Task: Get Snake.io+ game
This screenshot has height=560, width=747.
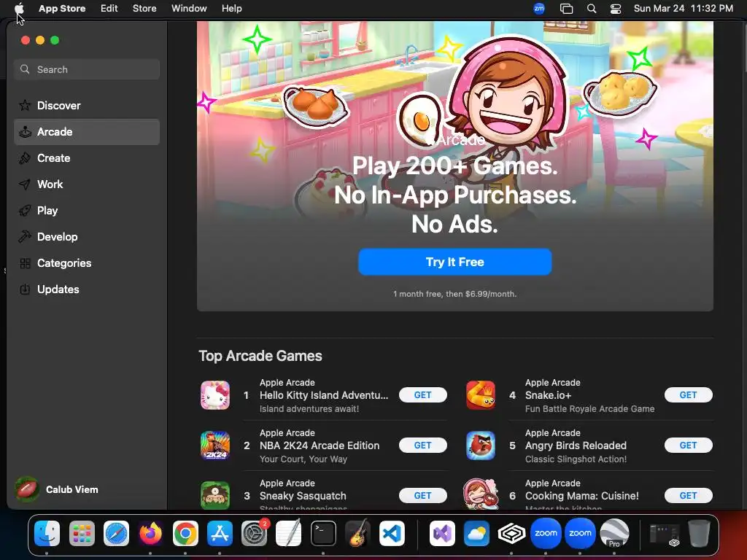Action: (x=689, y=394)
